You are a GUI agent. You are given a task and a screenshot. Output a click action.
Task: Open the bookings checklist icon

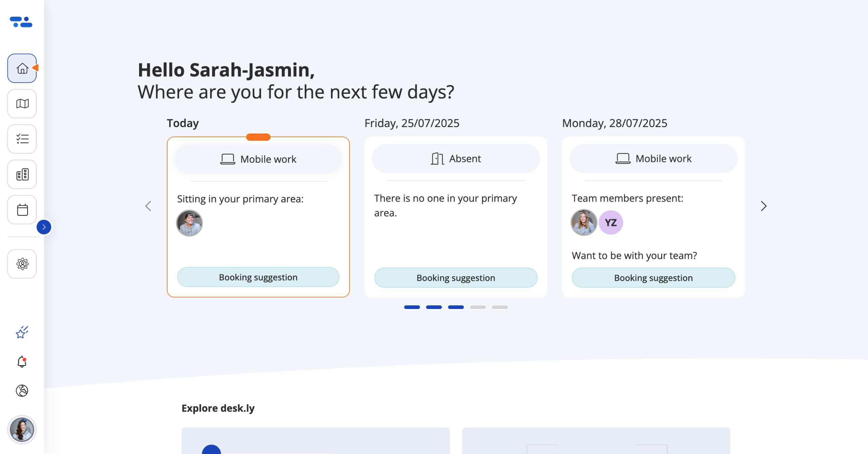[x=22, y=139]
